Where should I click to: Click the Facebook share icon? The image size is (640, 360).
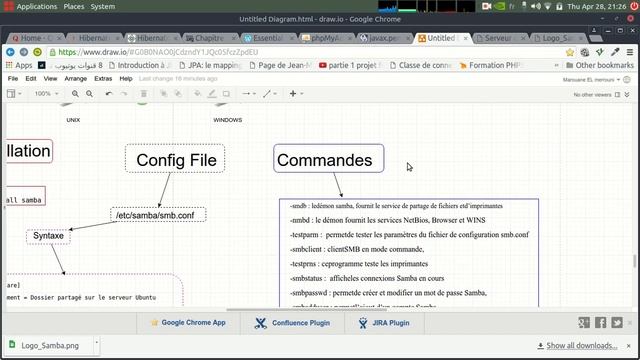coord(600,322)
